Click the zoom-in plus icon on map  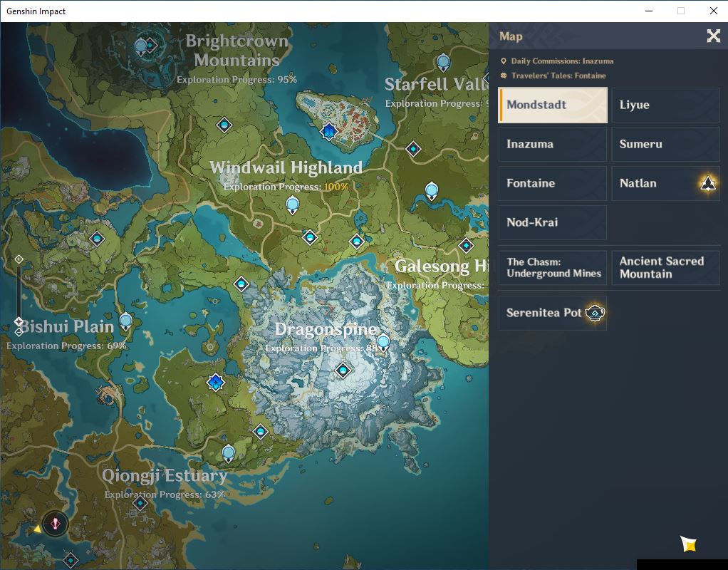tap(19, 259)
